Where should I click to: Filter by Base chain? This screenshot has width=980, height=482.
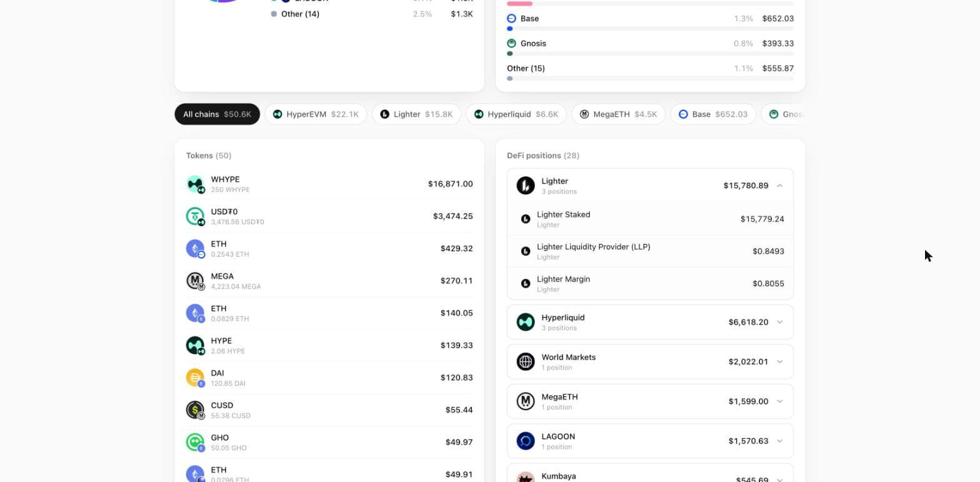pos(713,114)
